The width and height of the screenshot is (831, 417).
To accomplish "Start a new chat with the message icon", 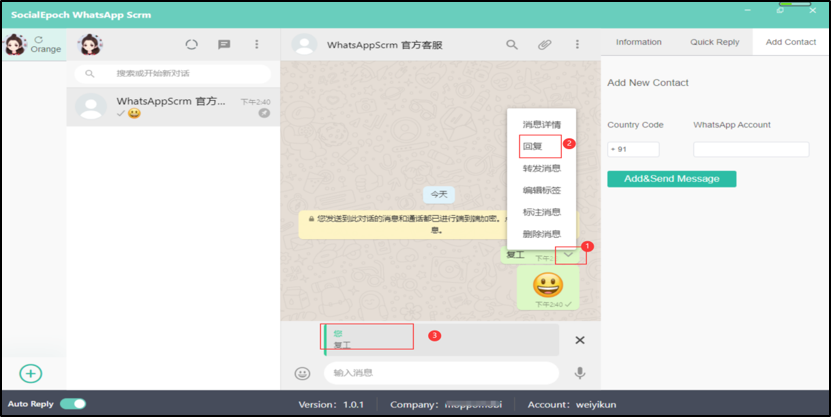I will coord(224,45).
